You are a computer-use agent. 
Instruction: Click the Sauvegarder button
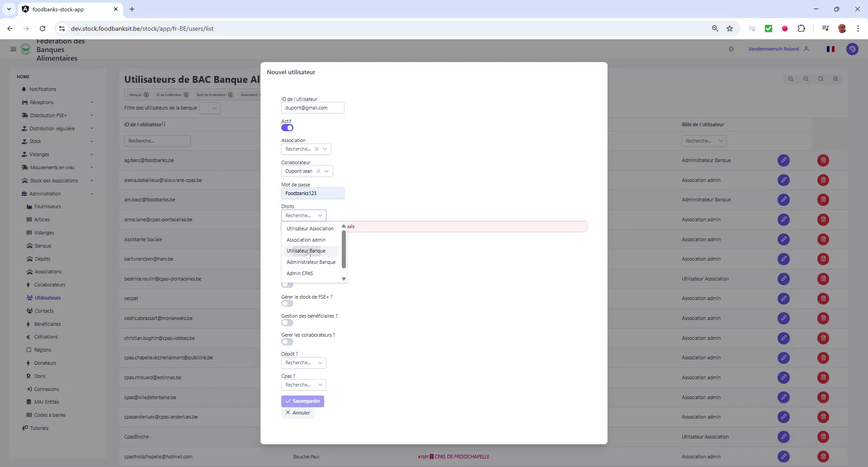(302, 401)
